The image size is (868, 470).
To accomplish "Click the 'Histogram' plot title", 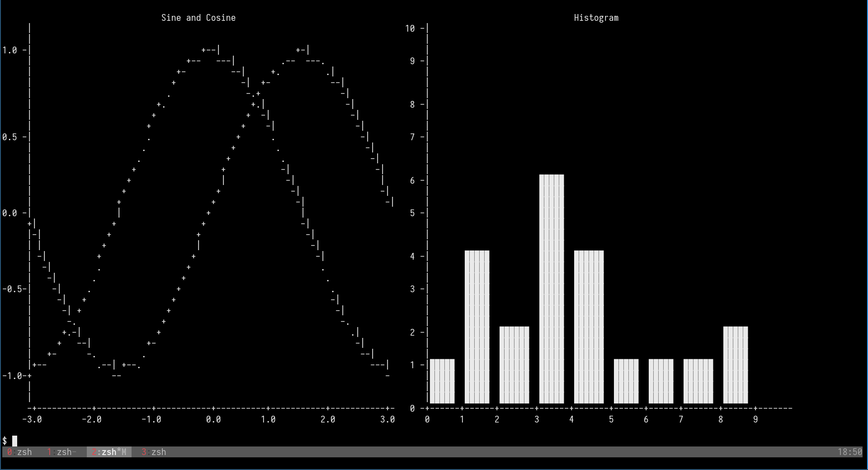I will point(596,18).
